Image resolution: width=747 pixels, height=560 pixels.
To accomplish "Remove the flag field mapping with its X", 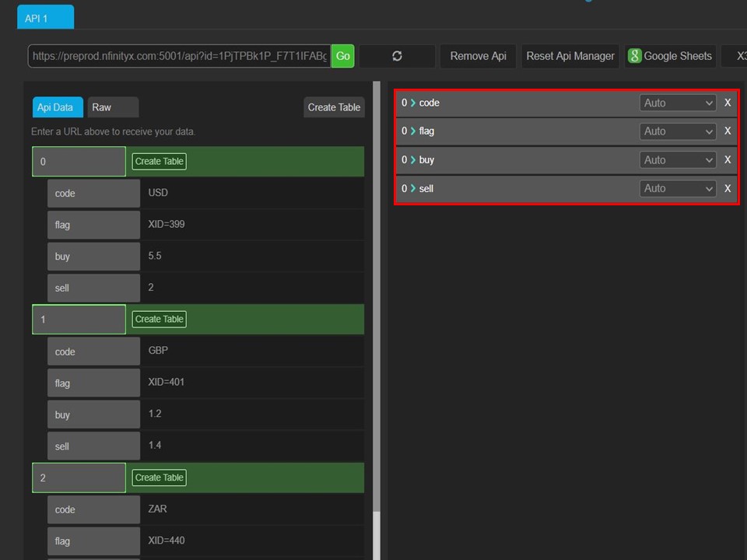I will [728, 131].
